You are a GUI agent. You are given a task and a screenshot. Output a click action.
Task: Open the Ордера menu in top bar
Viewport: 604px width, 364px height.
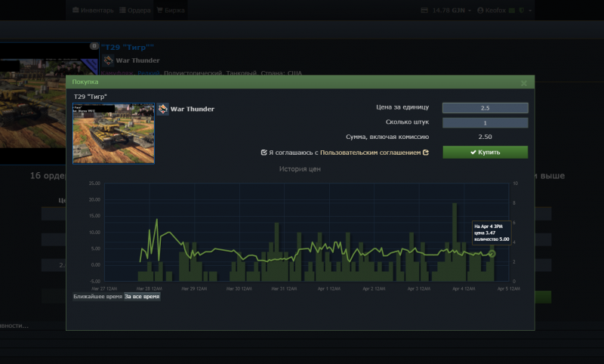click(135, 11)
